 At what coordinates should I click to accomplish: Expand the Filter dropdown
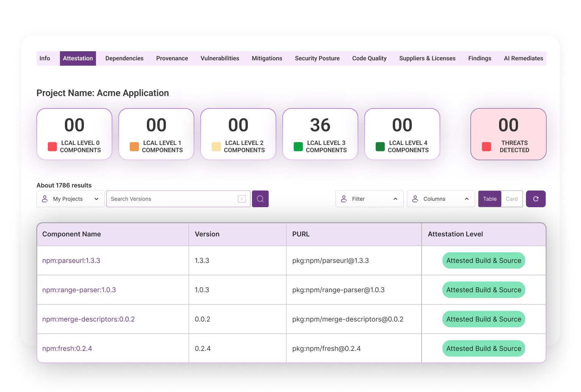(x=370, y=199)
